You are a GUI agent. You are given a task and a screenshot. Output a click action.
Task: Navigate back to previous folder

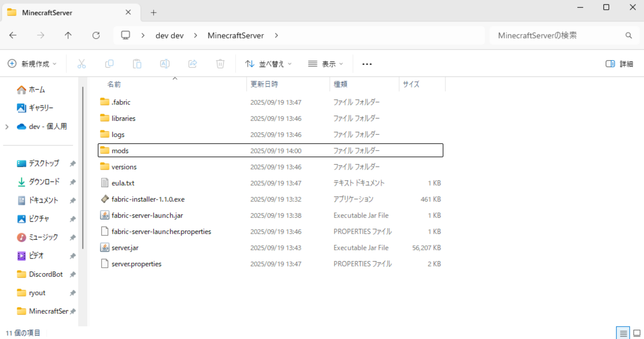[x=13, y=35]
